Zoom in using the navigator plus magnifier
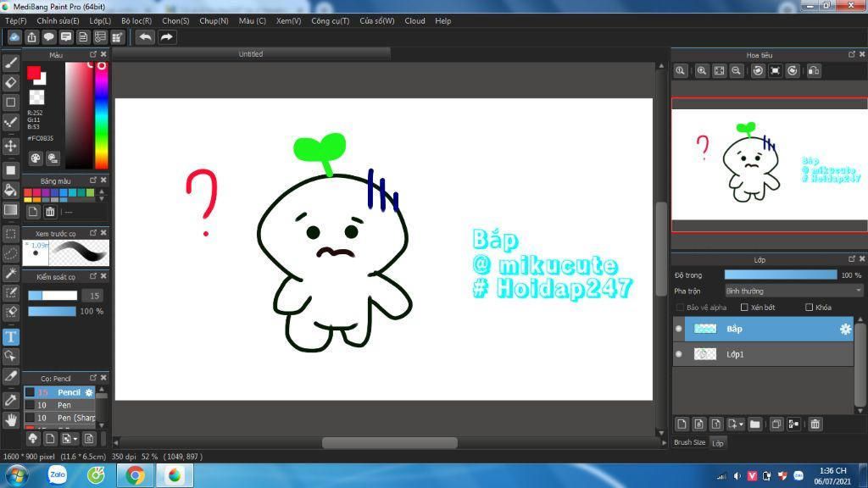This screenshot has height=488, width=868. pos(701,71)
